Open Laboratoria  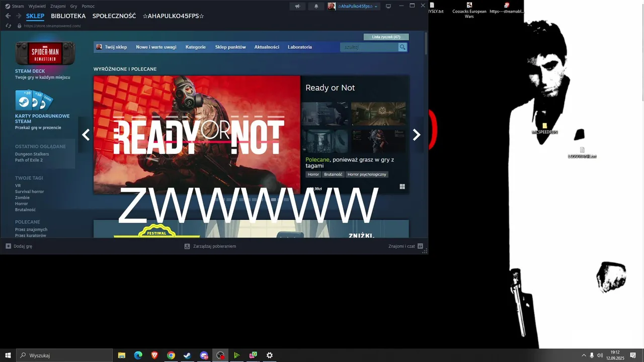point(300,47)
